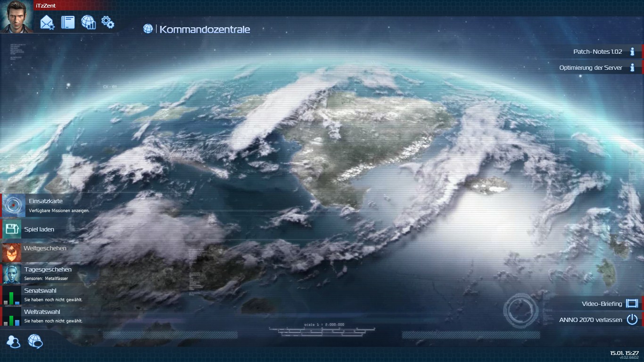The width and height of the screenshot is (644, 362).
Task: Click info icon beside Patch-Notes 1.02
Action: 633,52
